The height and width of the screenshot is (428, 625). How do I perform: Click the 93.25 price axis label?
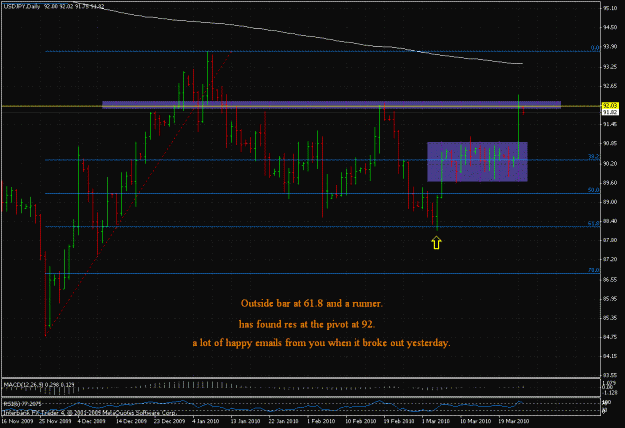pos(610,67)
